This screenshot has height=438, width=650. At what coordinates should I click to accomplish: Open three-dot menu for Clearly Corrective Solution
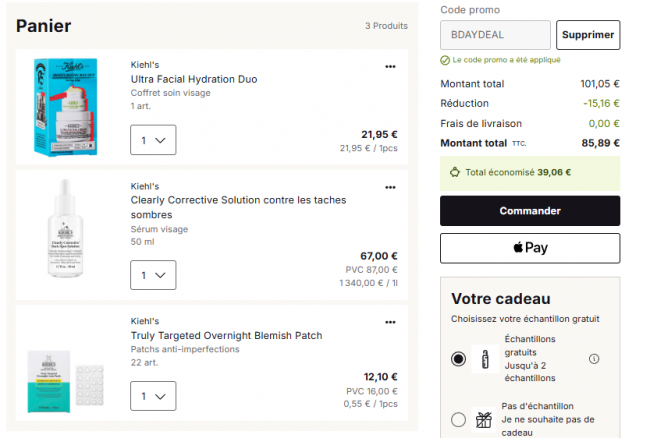390,187
